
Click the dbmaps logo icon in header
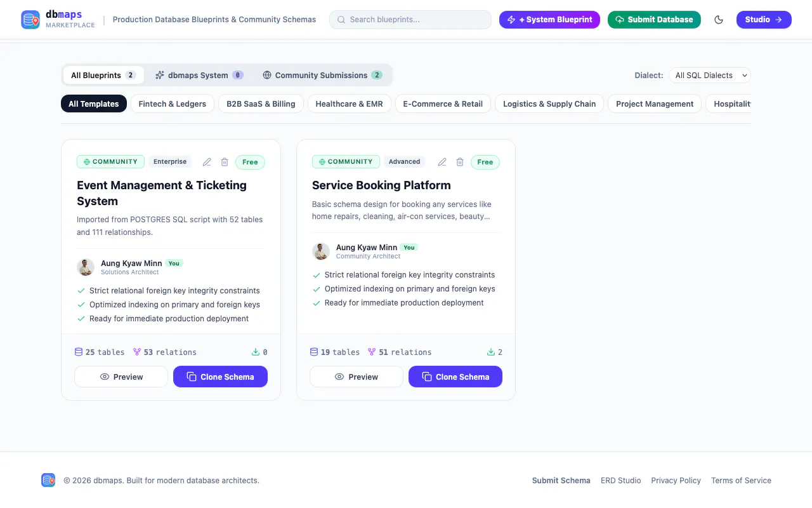(x=30, y=20)
